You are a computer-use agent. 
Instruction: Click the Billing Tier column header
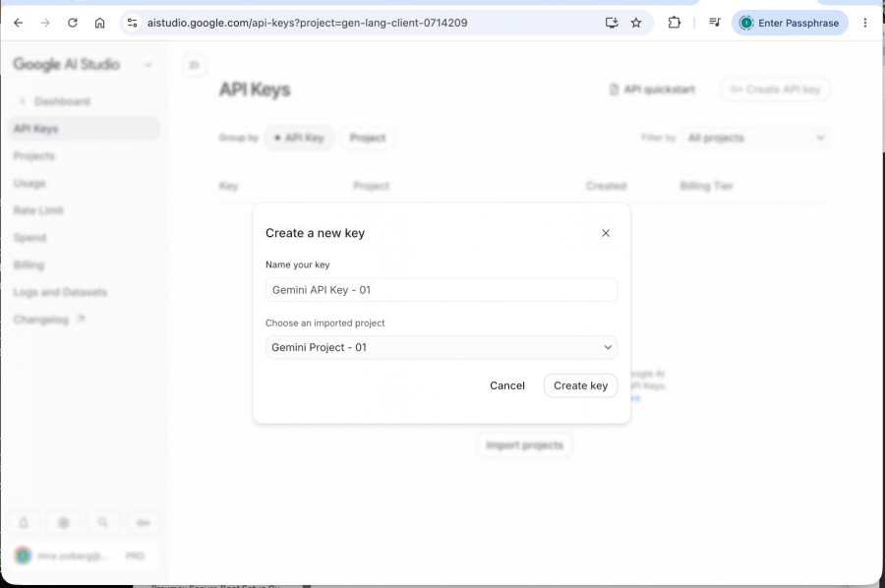coord(706,186)
